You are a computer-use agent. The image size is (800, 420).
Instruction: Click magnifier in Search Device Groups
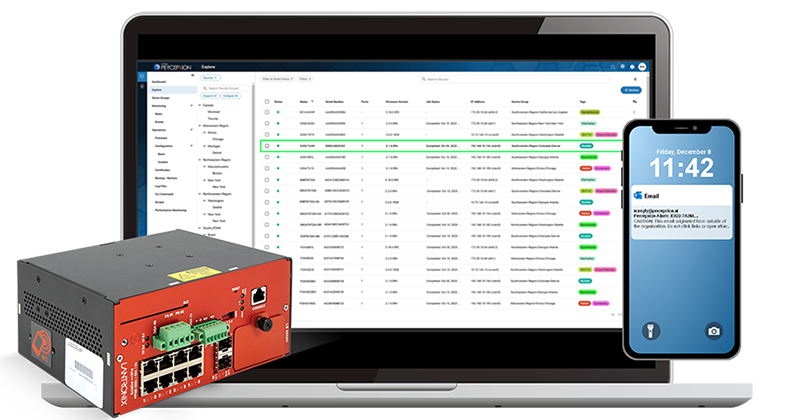pyautogui.click(x=205, y=88)
